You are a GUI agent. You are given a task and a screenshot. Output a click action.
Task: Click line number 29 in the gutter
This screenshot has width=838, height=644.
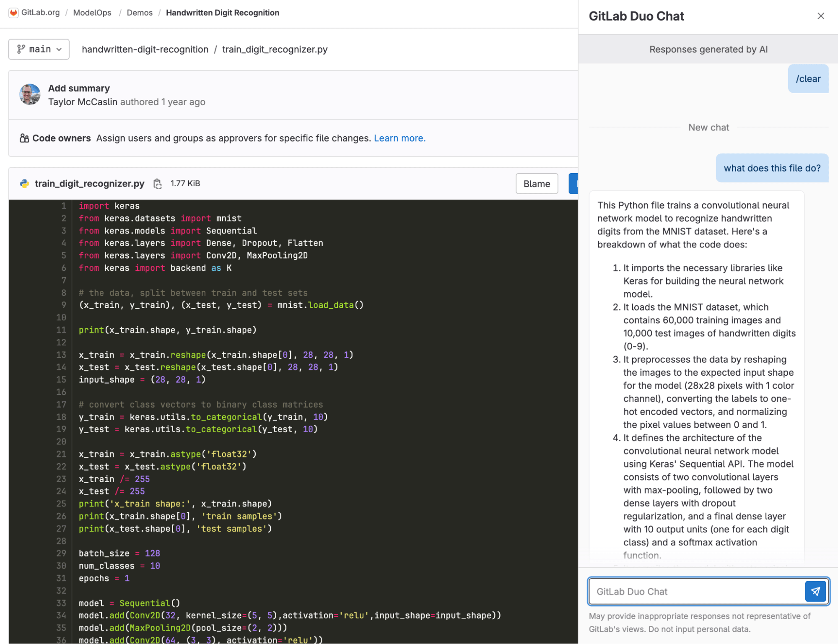[x=61, y=553]
